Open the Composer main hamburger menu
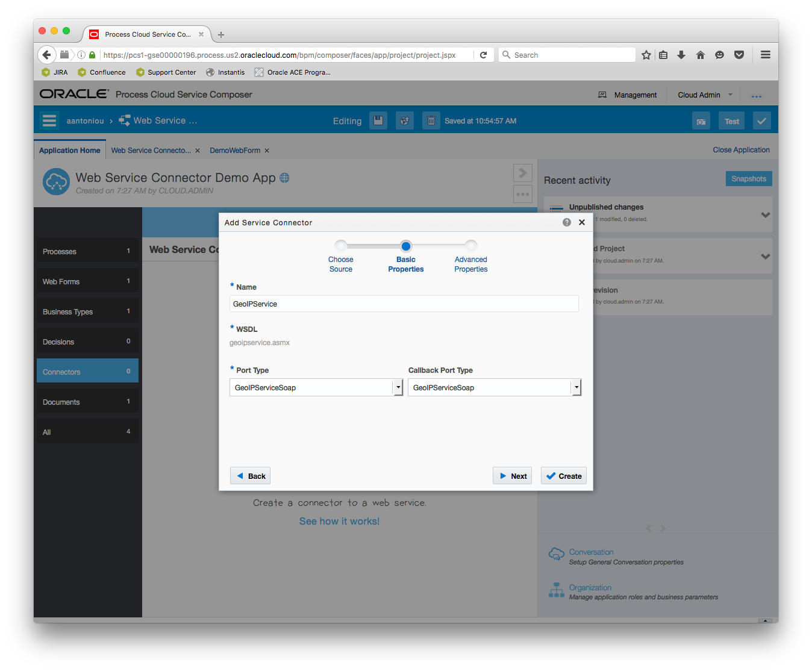This screenshot has height=671, width=812. point(49,120)
